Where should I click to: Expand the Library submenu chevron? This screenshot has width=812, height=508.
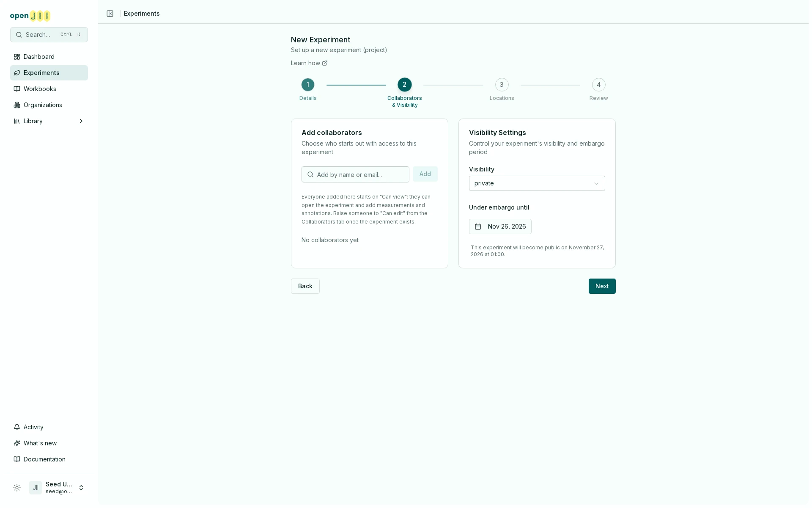click(81, 121)
